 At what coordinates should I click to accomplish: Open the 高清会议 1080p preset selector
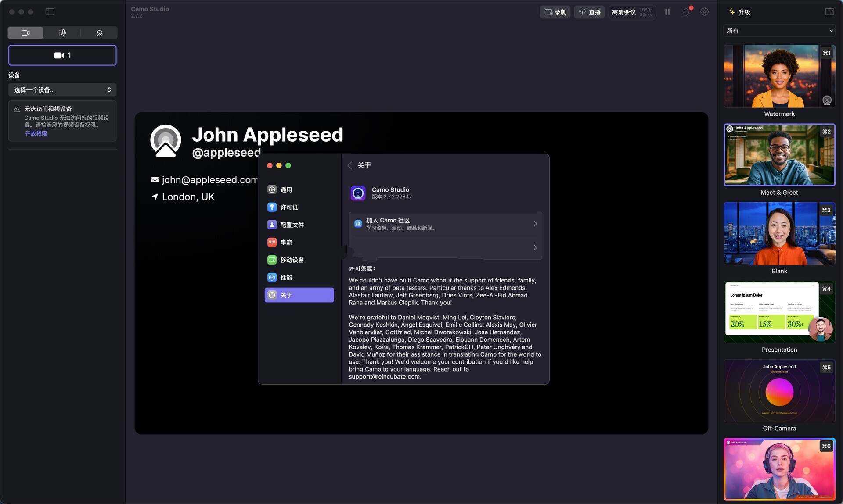point(632,12)
